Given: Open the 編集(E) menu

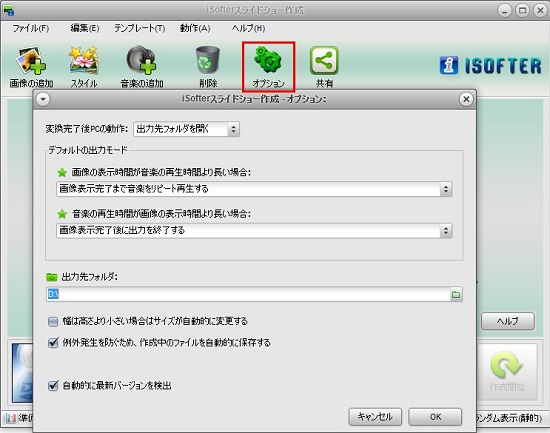Looking at the screenshot, I should tap(85, 28).
